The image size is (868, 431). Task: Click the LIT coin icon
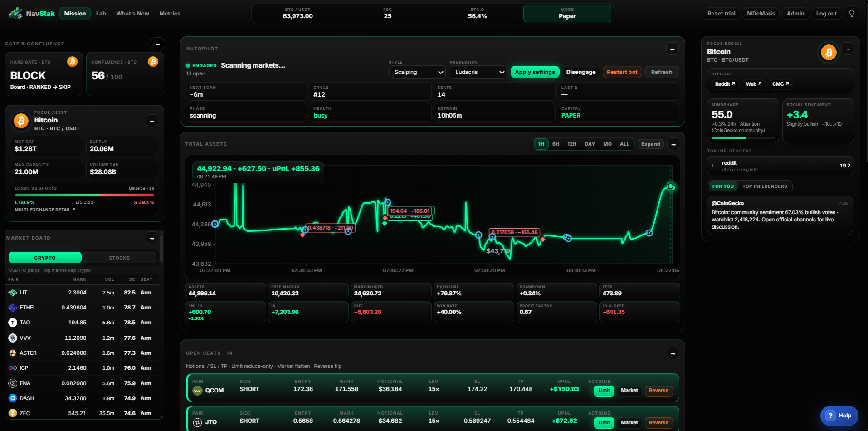point(13,293)
